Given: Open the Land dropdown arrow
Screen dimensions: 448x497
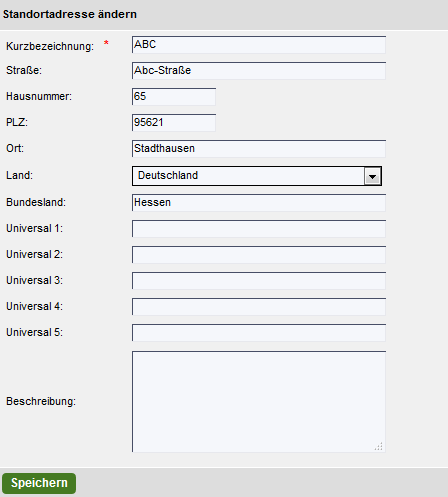Looking at the screenshot, I should tap(372, 176).
